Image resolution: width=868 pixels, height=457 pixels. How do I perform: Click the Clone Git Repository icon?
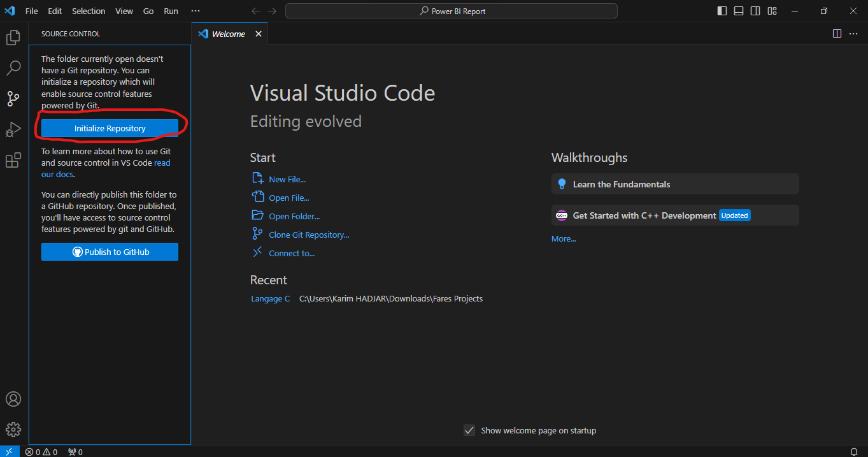point(257,234)
